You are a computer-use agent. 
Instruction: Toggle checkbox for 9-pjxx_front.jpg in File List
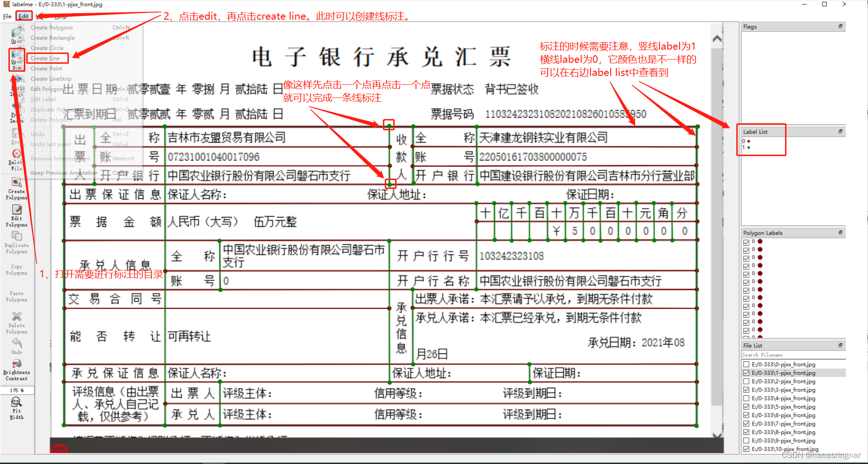pos(746,440)
